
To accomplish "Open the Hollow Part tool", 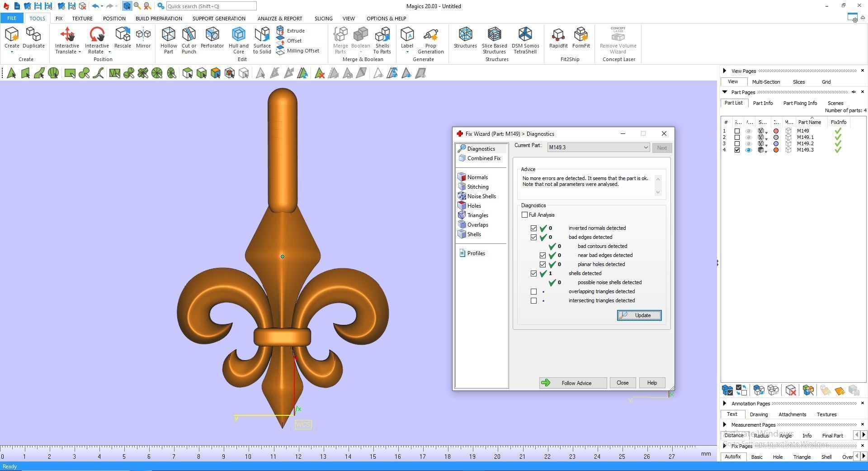I will pyautogui.click(x=169, y=40).
